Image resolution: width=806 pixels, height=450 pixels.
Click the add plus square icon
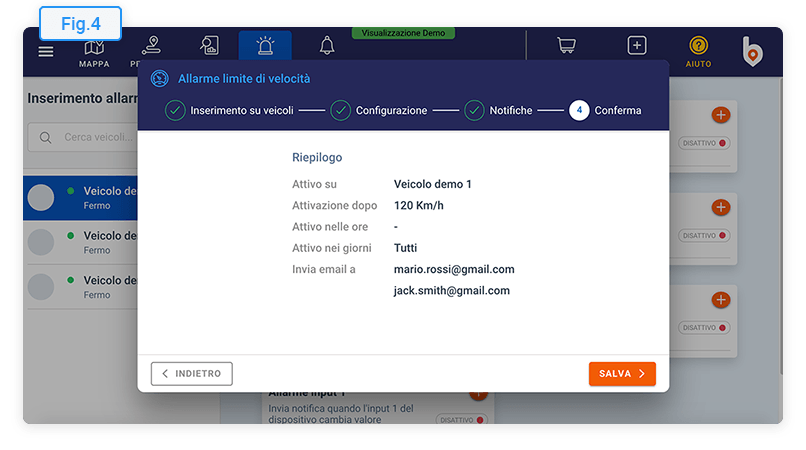click(x=637, y=46)
